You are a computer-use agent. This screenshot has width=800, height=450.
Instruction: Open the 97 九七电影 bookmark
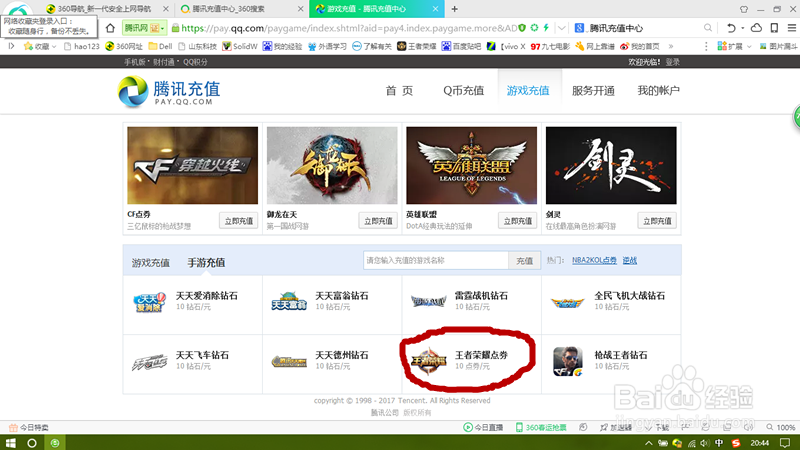550,46
